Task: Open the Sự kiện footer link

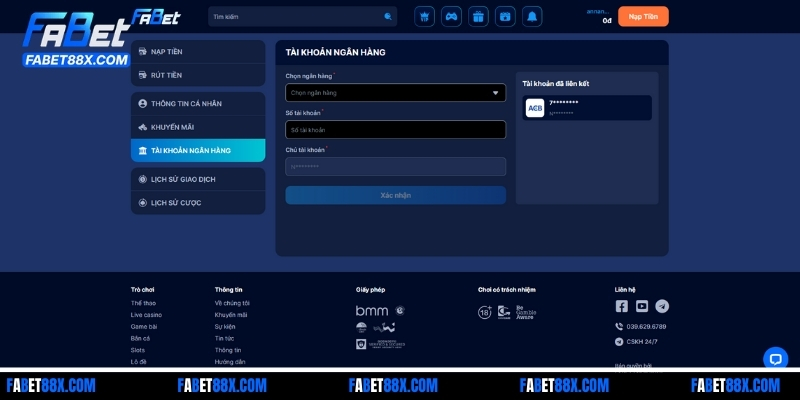Action: (225, 327)
